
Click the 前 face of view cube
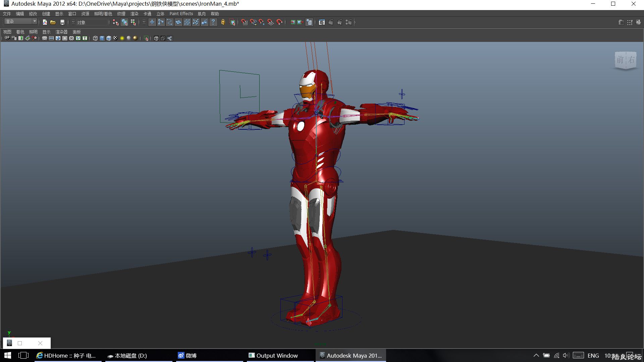(620, 60)
